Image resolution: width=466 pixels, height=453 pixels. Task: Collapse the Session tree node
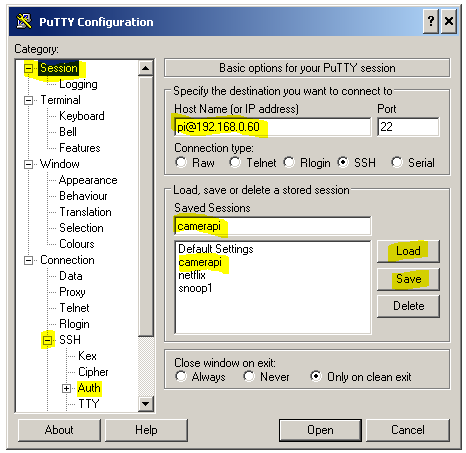click(x=29, y=68)
